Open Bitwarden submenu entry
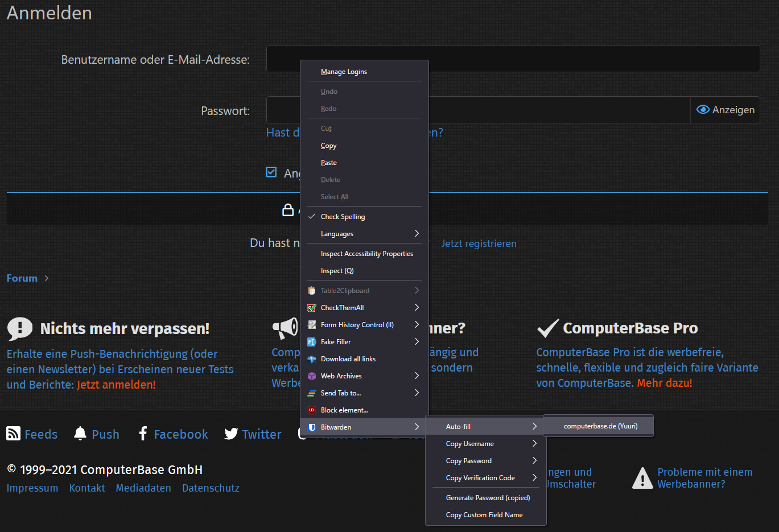This screenshot has width=779, height=532. click(364, 427)
